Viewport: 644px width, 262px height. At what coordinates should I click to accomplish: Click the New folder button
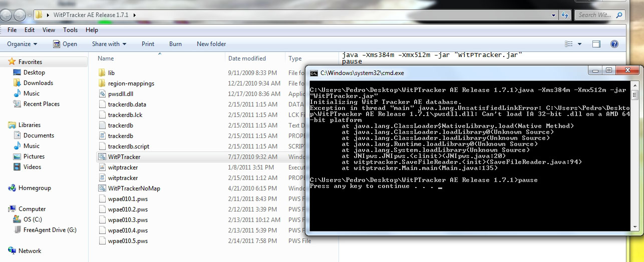click(211, 44)
